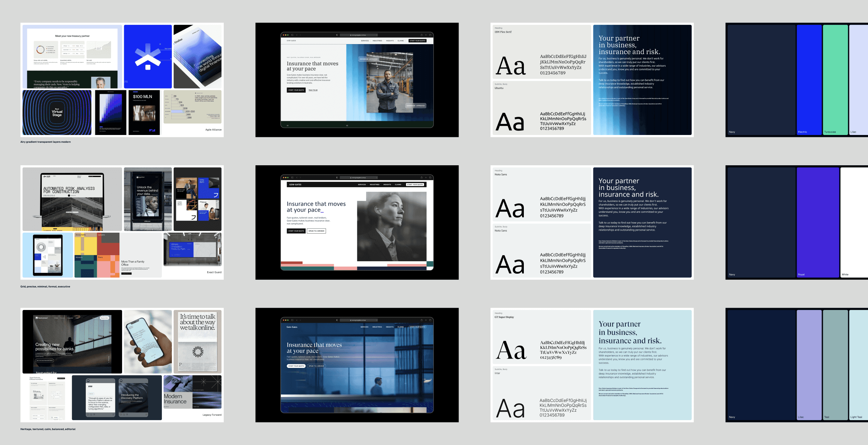The image size is (868, 445).
Task: Click the black sunburst logo on poster
Action: click(198, 352)
